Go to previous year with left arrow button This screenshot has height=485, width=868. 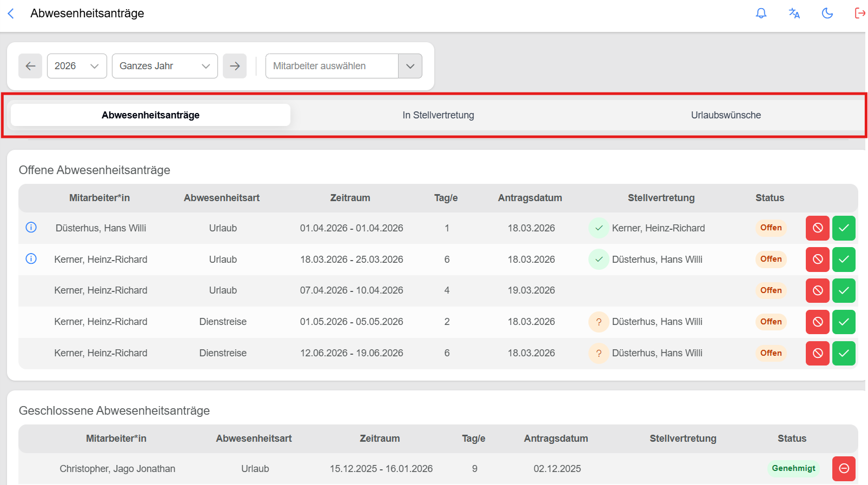(x=30, y=66)
